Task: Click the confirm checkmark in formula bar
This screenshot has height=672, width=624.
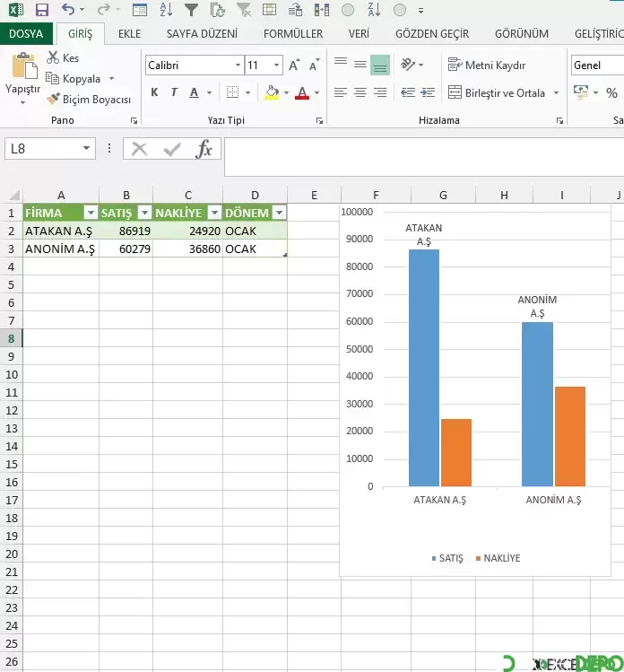Action: point(172,149)
